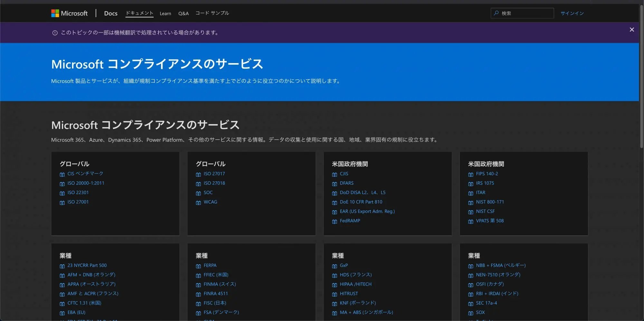Open AMF と ACPR (フランス) link
The height and width of the screenshot is (321, 644).
coord(93,293)
